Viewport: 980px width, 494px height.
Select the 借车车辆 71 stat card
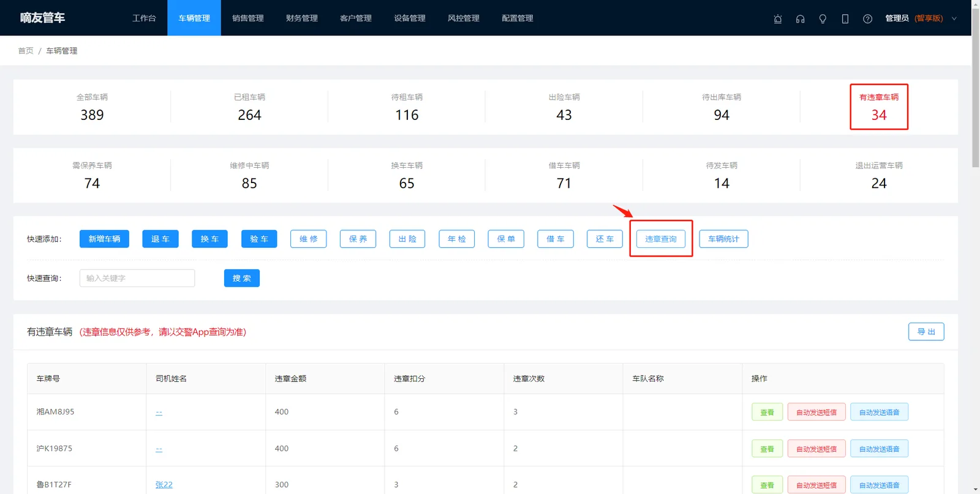coord(564,176)
